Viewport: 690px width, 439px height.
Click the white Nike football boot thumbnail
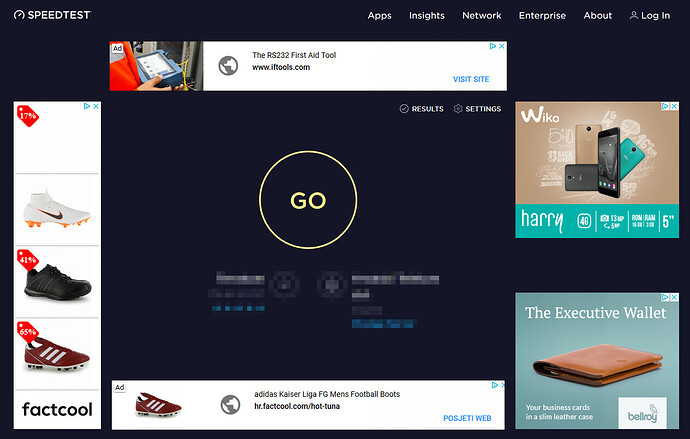57,209
